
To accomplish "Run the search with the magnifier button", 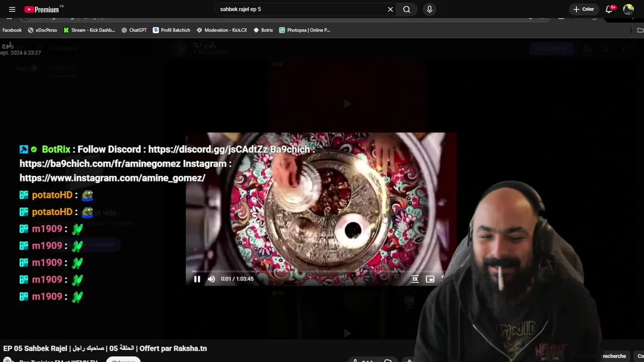I will [407, 9].
